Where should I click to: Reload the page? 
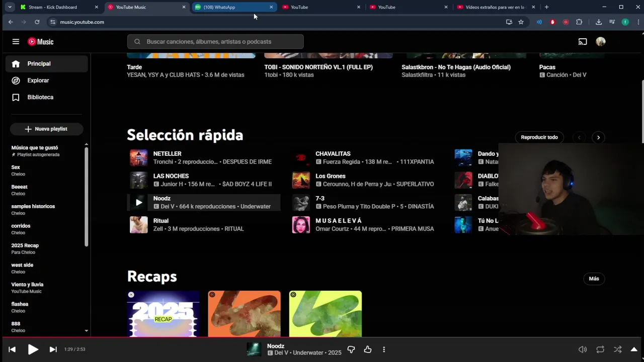37,22
